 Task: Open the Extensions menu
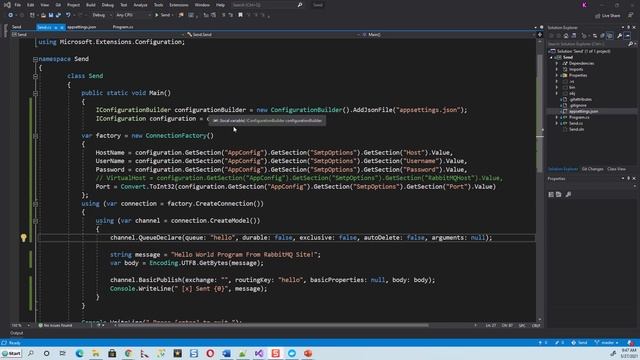tap(179, 5)
